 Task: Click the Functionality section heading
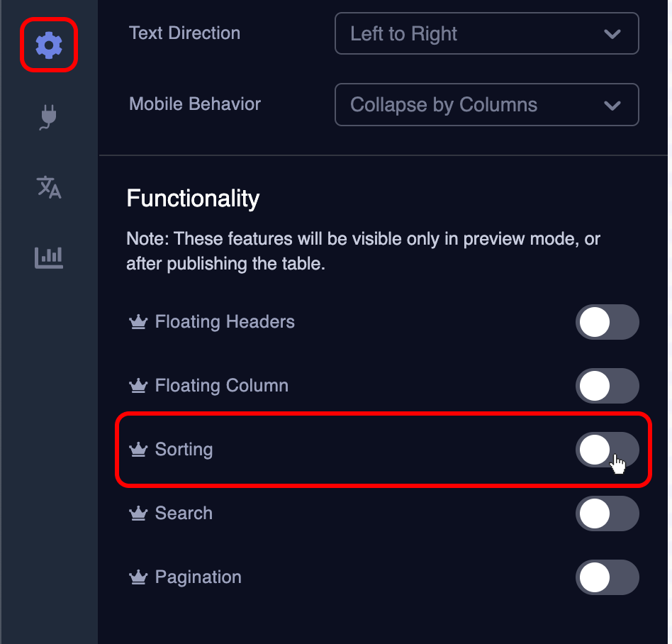[x=192, y=199]
